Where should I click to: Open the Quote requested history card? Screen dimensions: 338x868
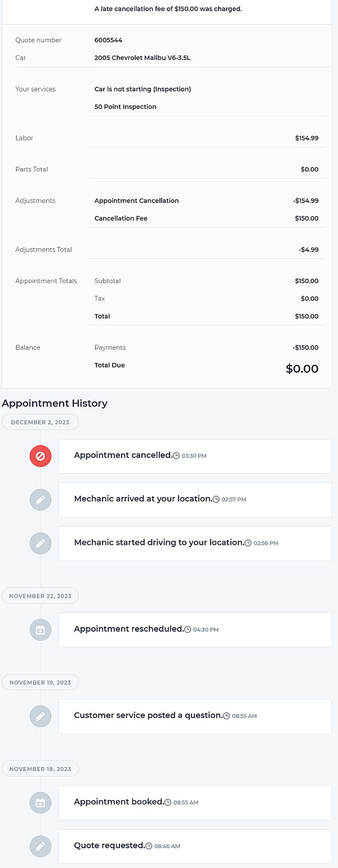pyautogui.click(x=195, y=847)
